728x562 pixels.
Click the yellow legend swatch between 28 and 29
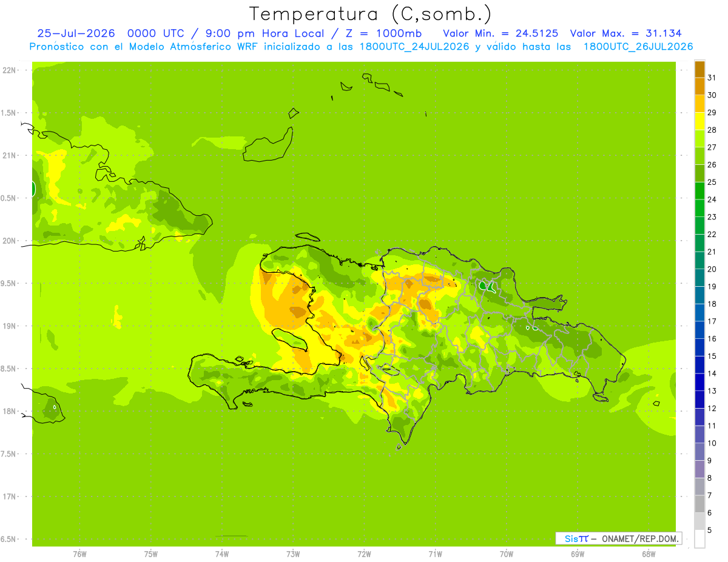point(699,121)
